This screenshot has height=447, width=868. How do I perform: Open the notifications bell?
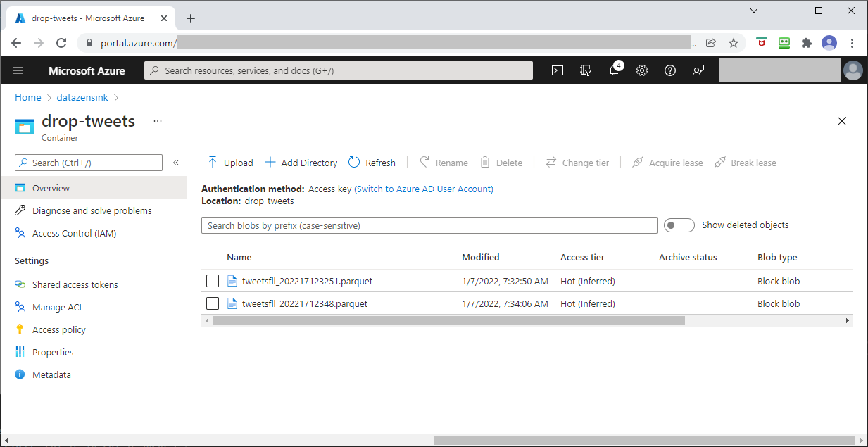[614, 70]
